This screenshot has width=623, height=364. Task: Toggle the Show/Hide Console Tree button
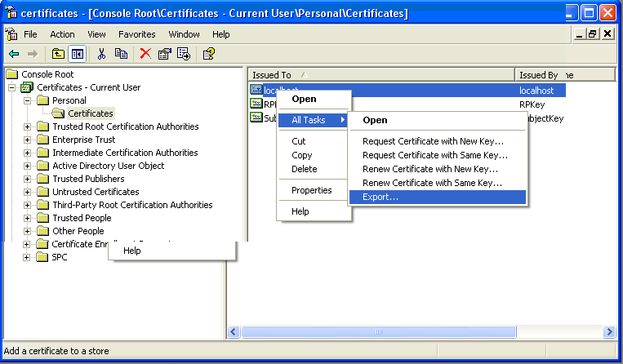coord(78,54)
